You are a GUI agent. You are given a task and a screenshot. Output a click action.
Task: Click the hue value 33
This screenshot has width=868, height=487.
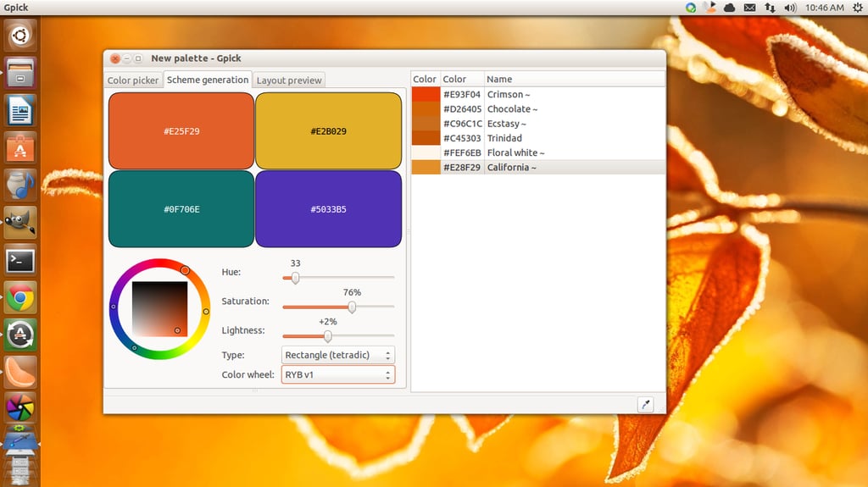tap(296, 263)
